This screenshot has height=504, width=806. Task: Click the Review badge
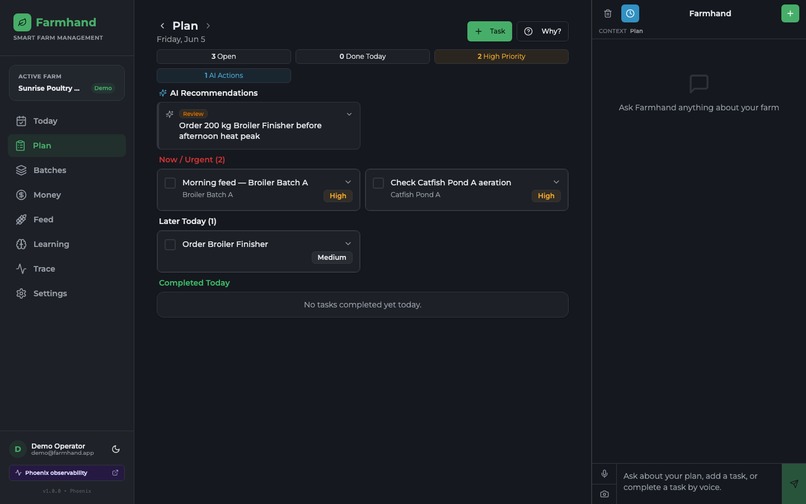[193, 114]
